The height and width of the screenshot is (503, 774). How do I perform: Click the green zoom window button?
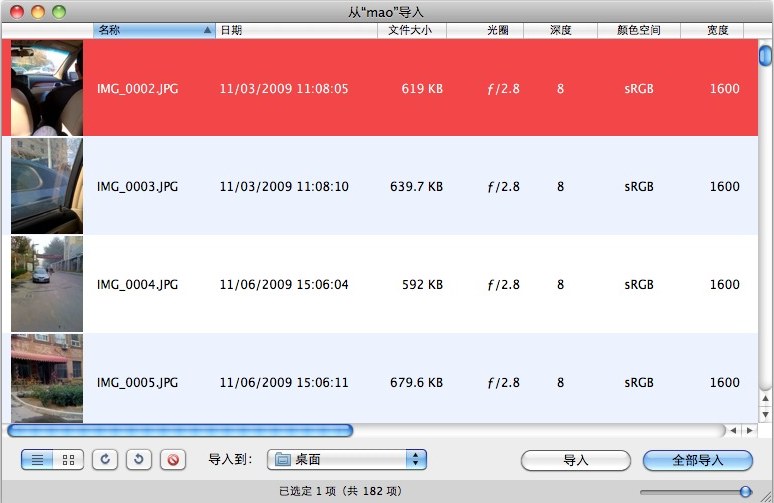(x=59, y=12)
